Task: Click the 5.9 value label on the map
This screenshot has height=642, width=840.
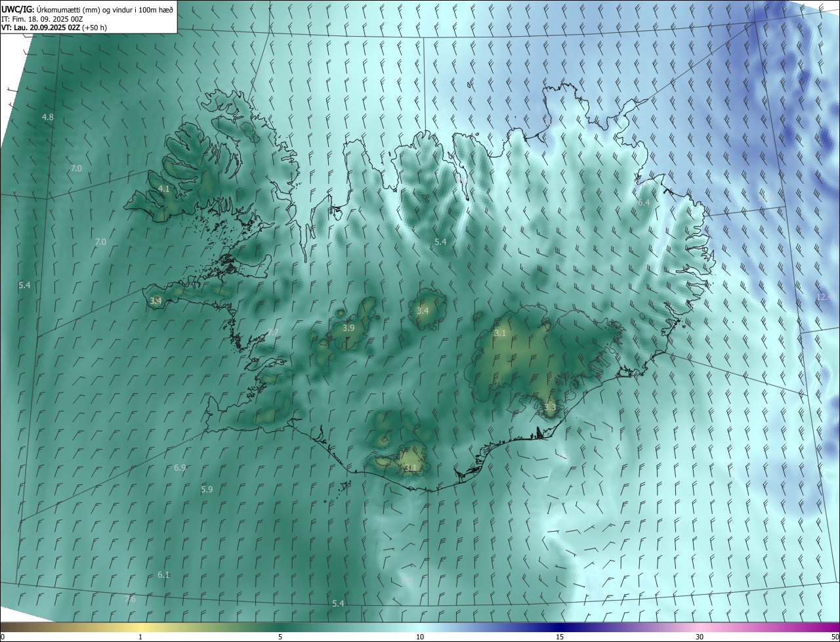Action: (207, 490)
